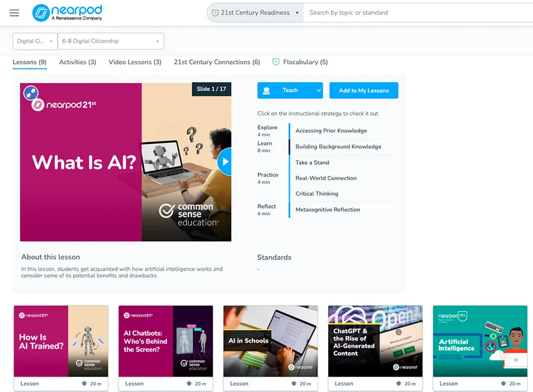Switch to the Lessons (9) tab
The width and height of the screenshot is (533, 392).
pyautogui.click(x=30, y=62)
